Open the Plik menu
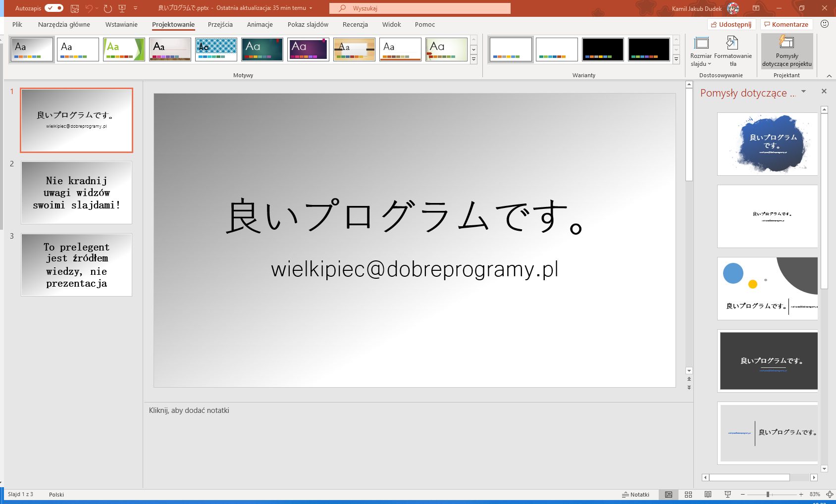Screen dimensions: 836x504 click(x=17, y=24)
